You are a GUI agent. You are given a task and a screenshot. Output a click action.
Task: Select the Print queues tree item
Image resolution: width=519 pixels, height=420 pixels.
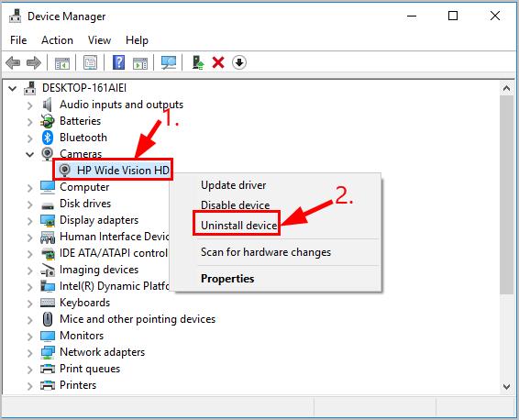[90, 369]
